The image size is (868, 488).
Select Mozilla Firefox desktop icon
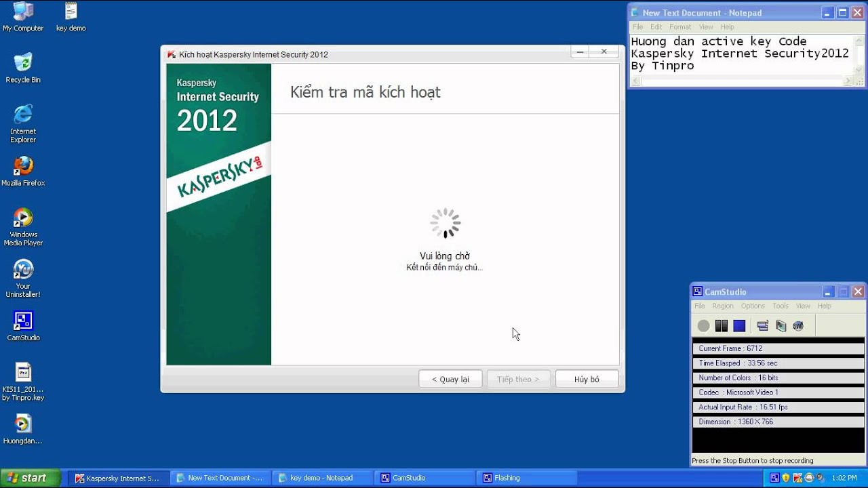pyautogui.click(x=23, y=171)
